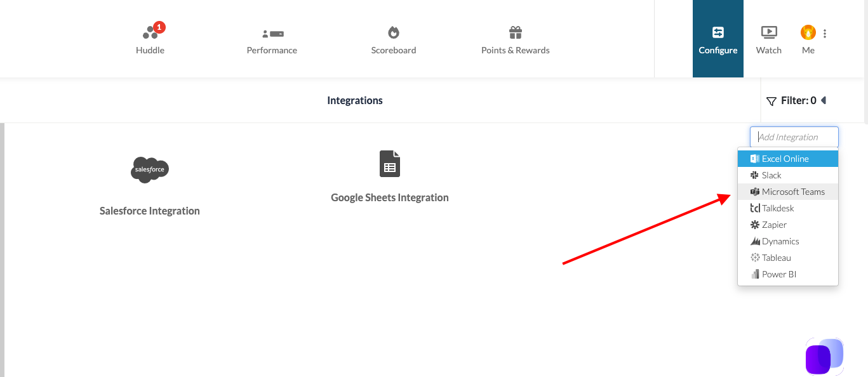This screenshot has height=377, width=868.
Task: Open the Salesforce cloud logo
Action: point(150,169)
